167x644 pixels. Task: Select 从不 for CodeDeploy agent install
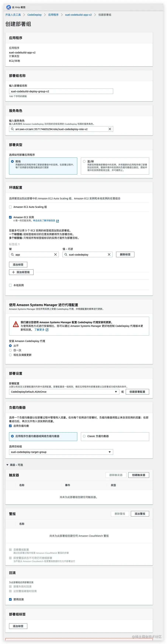(10, 346)
